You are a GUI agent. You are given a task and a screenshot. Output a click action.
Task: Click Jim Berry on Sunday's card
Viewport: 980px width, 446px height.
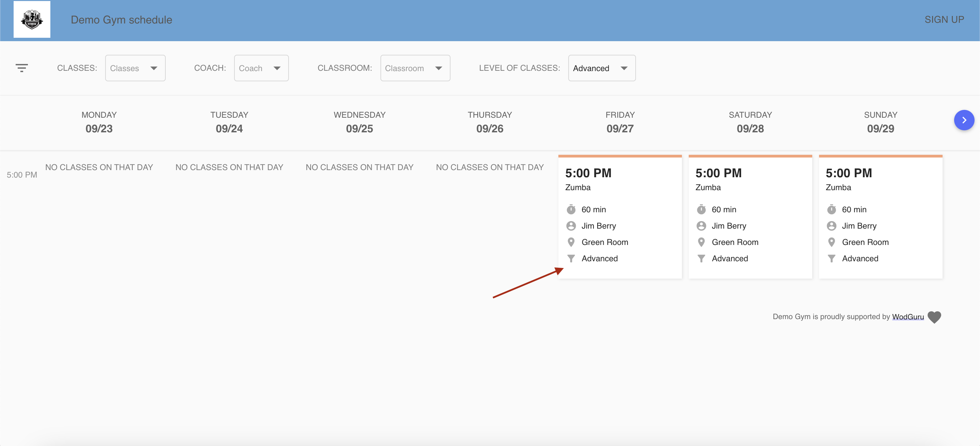click(859, 226)
